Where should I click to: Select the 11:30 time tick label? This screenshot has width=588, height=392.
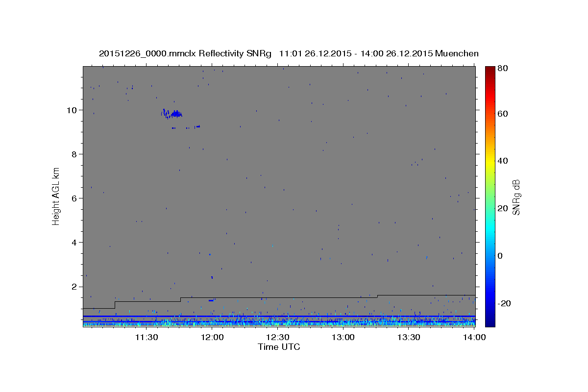[x=146, y=337]
